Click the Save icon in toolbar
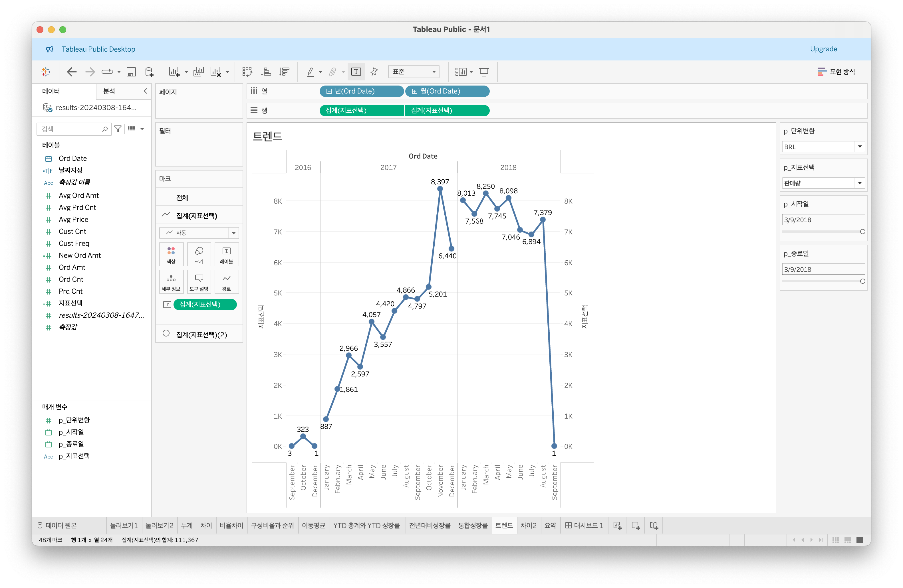The height and width of the screenshot is (588, 903). pyautogui.click(x=131, y=72)
